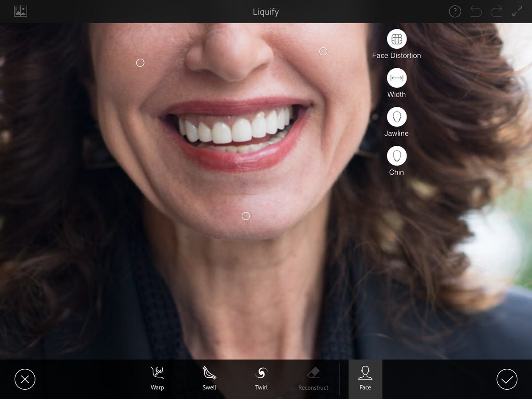The image size is (532, 399).
Task: Open the image view icon in top-left corner
Action: [20, 11]
